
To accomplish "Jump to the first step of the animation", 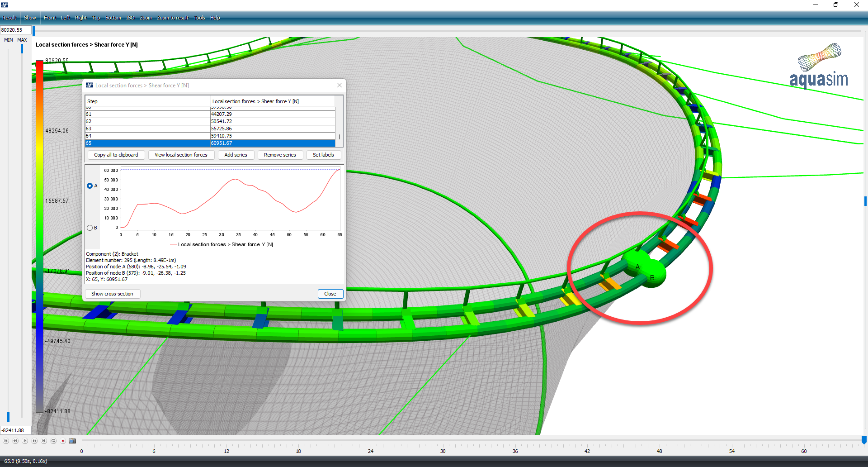I will click(6, 441).
